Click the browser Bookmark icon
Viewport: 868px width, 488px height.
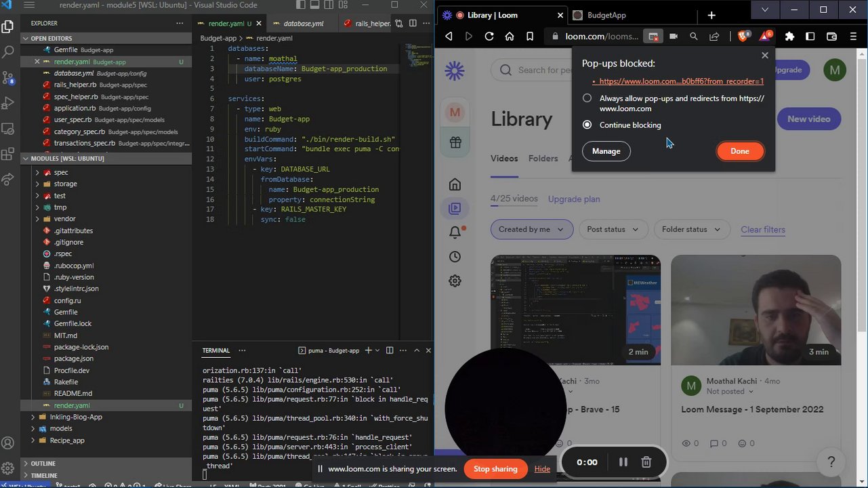coord(530,37)
